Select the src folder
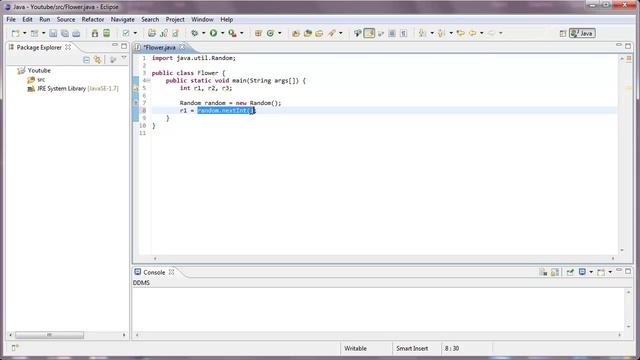This screenshot has width=640, height=360. tap(41, 80)
